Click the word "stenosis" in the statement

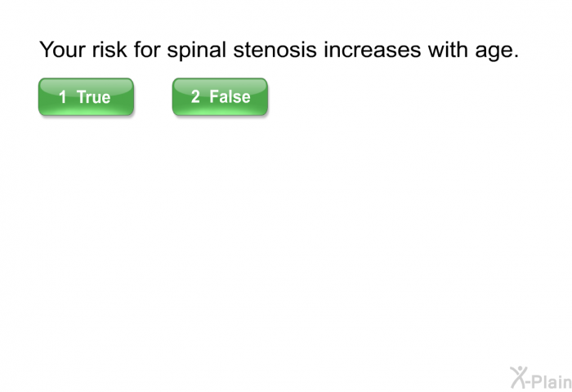[275, 49]
